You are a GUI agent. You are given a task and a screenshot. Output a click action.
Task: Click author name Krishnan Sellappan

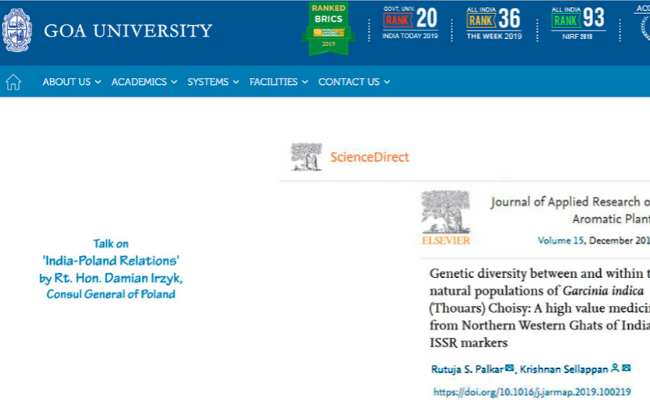pos(563,369)
